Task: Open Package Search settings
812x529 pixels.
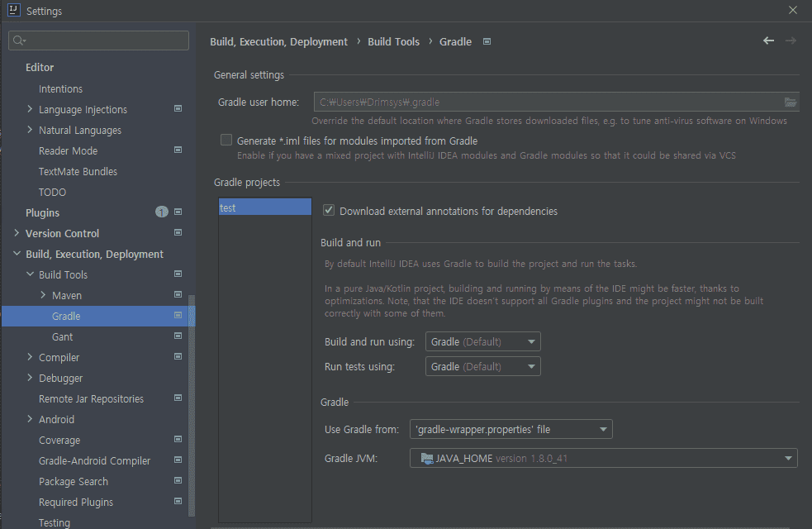Action: pos(74,481)
